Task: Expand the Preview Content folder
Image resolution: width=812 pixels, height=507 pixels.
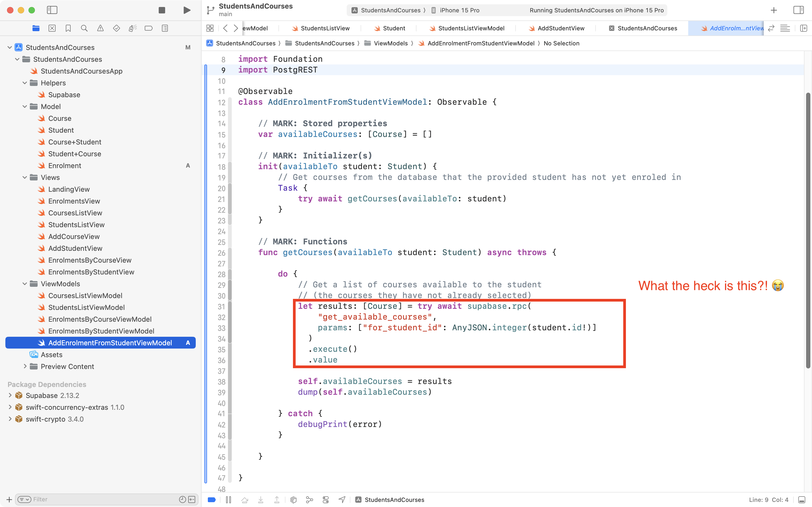Action: coord(25,366)
